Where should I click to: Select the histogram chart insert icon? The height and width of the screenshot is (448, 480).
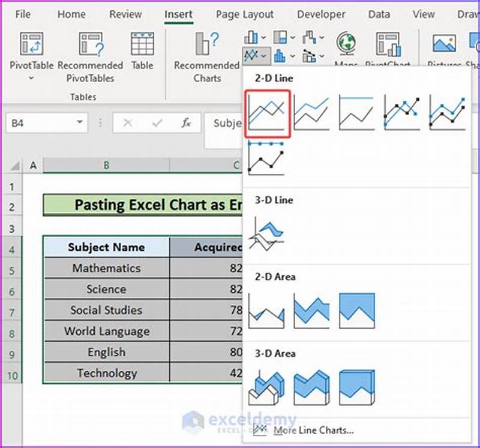coord(280,56)
